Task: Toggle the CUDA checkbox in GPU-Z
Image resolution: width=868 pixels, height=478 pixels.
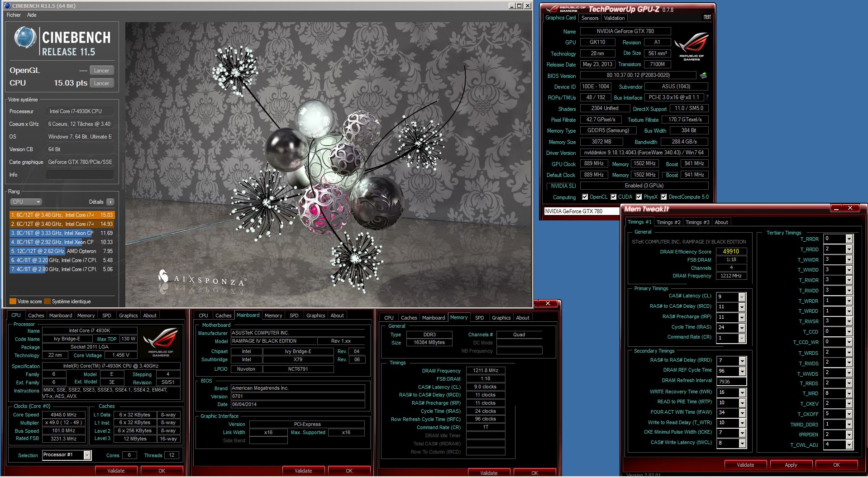Action: click(x=614, y=197)
